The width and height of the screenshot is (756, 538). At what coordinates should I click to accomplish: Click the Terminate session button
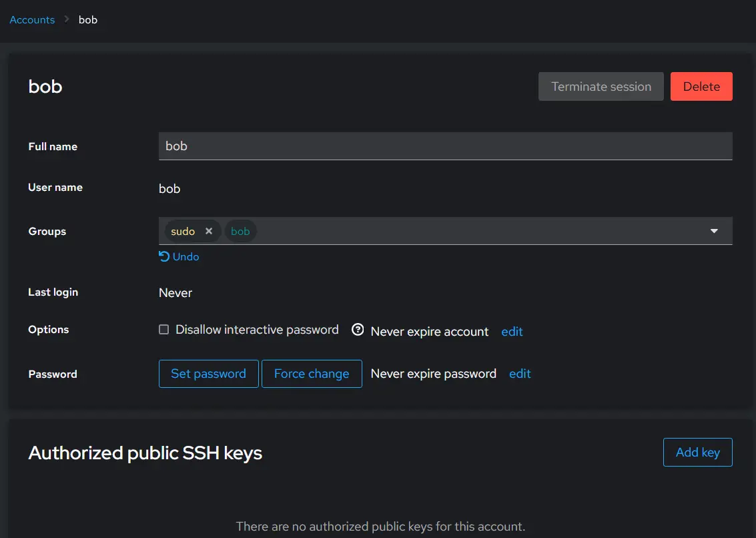coord(601,86)
